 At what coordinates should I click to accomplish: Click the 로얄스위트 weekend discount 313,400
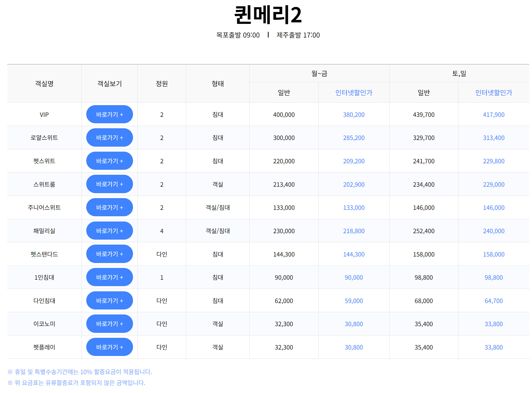[x=494, y=138]
